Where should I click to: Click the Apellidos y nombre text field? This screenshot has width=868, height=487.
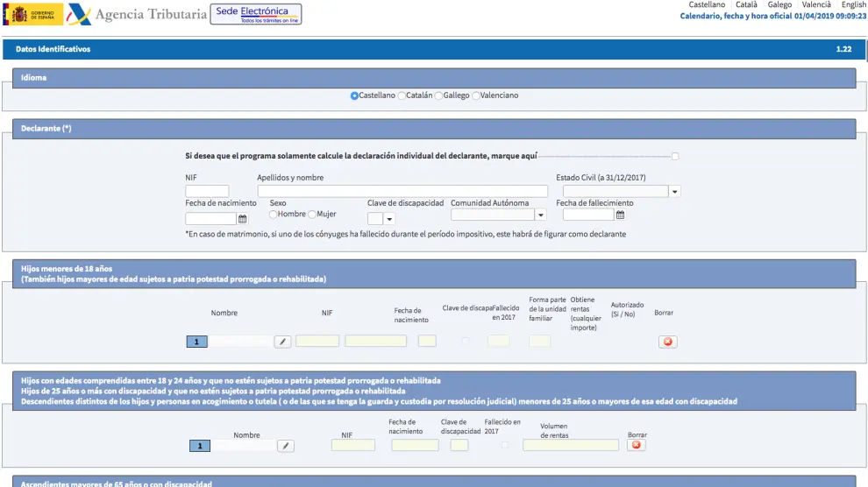pos(402,191)
